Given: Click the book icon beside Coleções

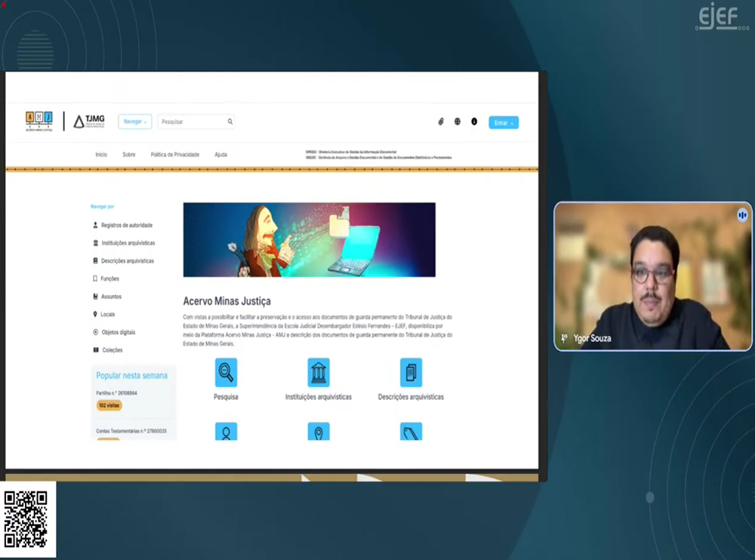Looking at the screenshot, I should [x=96, y=349].
